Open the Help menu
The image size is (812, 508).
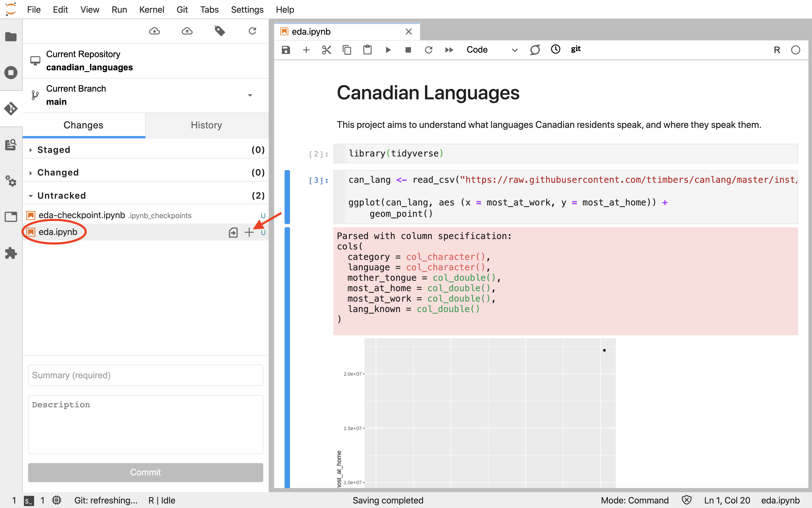[285, 9]
